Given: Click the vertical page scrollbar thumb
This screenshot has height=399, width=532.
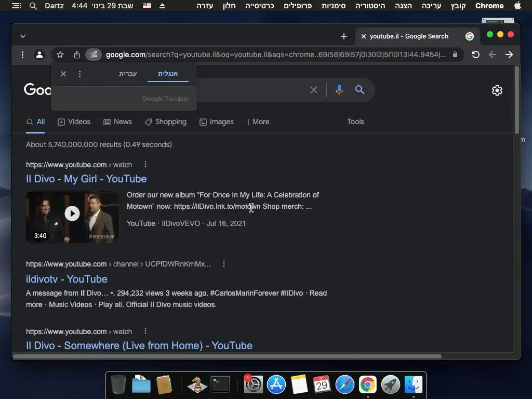Looking at the screenshot, I should (x=517, y=100).
